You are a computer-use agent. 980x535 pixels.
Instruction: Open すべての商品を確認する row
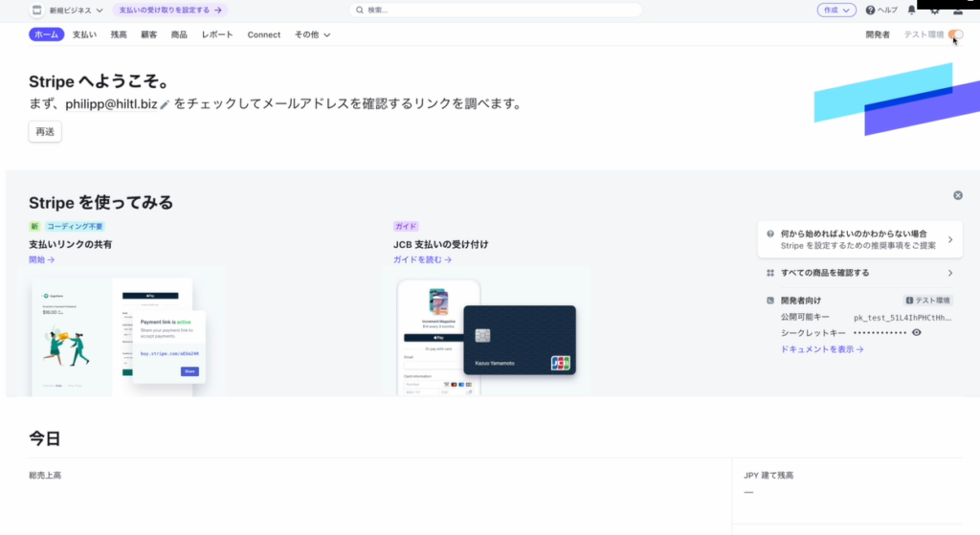[860, 273]
